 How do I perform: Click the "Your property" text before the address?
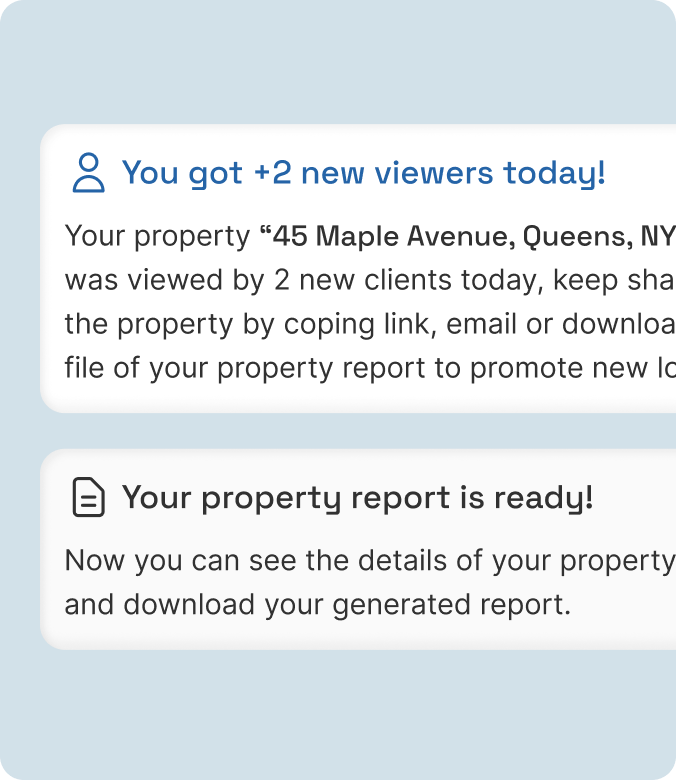pos(157,237)
